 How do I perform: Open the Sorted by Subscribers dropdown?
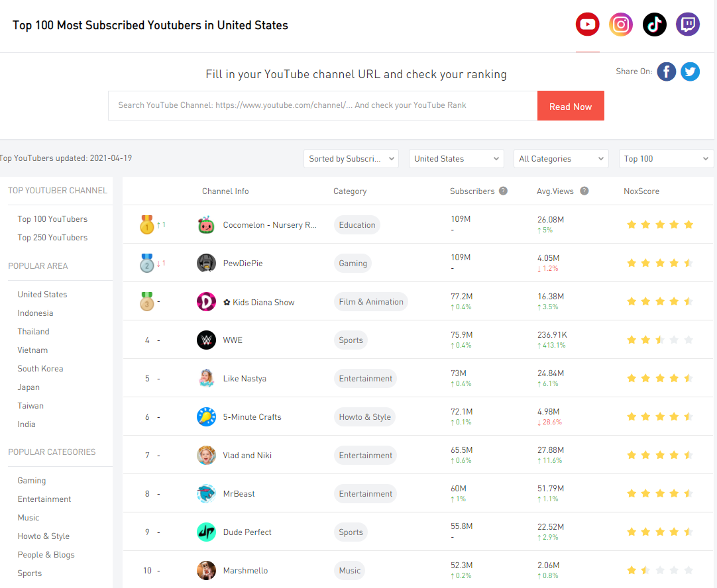[351, 158]
